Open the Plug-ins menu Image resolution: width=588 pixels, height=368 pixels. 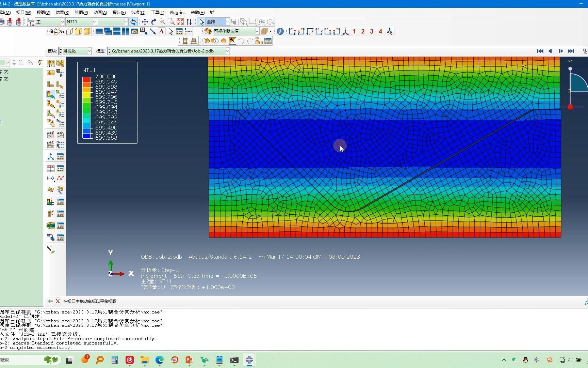point(177,13)
